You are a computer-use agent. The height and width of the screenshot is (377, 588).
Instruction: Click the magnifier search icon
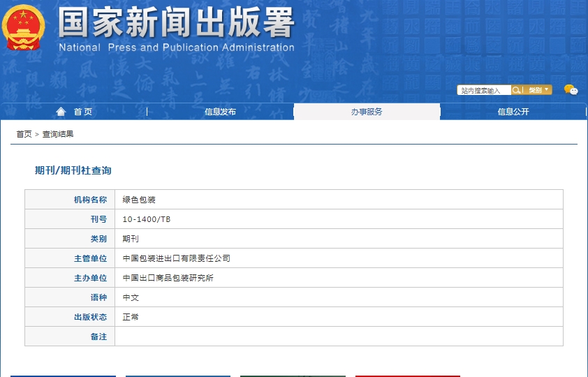517,90
